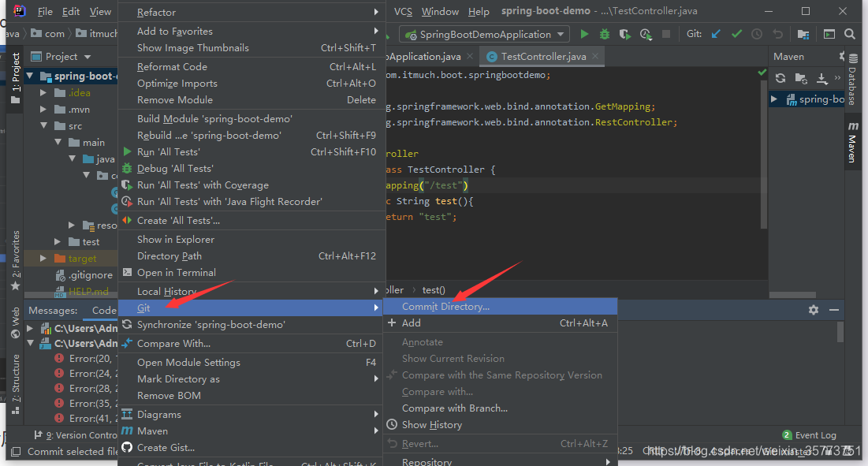Viewport: 868px width, 466px height.
Task: Toggle the 1: Project side panel
Action: pyautogui.click(x=16, y=77)
